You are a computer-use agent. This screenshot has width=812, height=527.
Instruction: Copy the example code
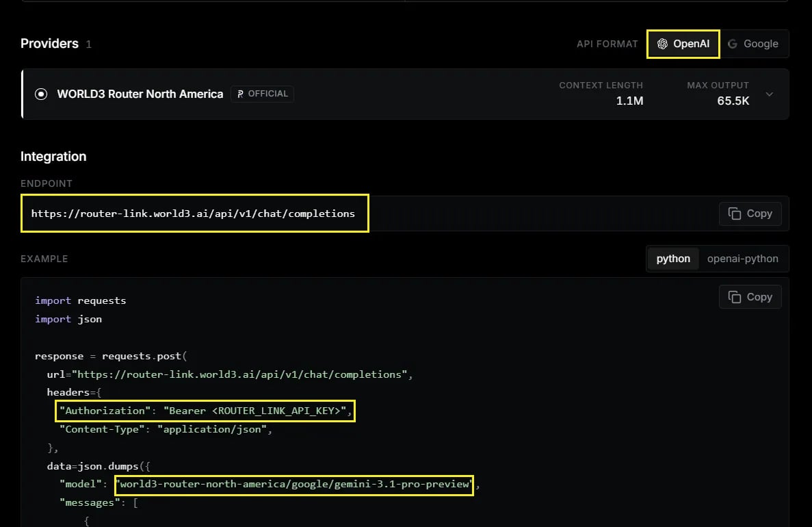click(750, 297)
